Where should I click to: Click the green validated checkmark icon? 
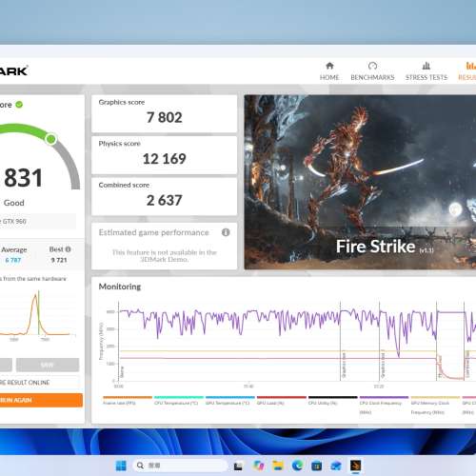[x=19, y=105]
